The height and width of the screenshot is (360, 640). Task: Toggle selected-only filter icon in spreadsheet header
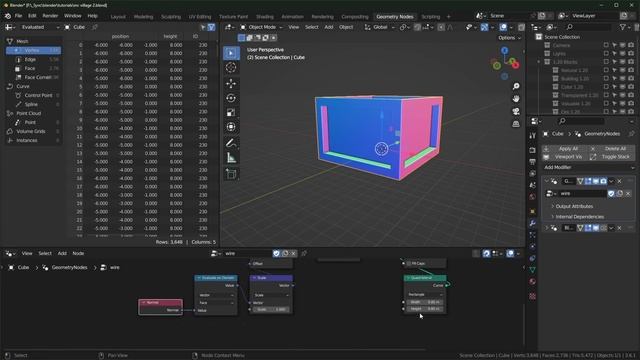click(202, 27)
